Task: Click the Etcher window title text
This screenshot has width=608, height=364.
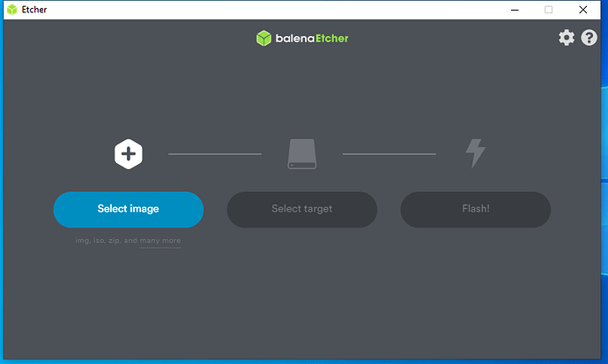Action: [x=34, y=10]
